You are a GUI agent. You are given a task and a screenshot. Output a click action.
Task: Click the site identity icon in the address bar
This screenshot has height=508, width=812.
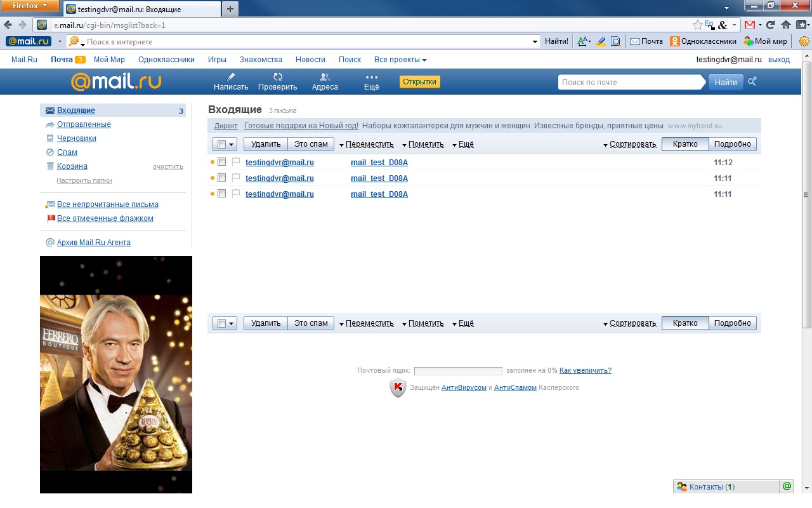pyautogui.click(x=42, y=25)
